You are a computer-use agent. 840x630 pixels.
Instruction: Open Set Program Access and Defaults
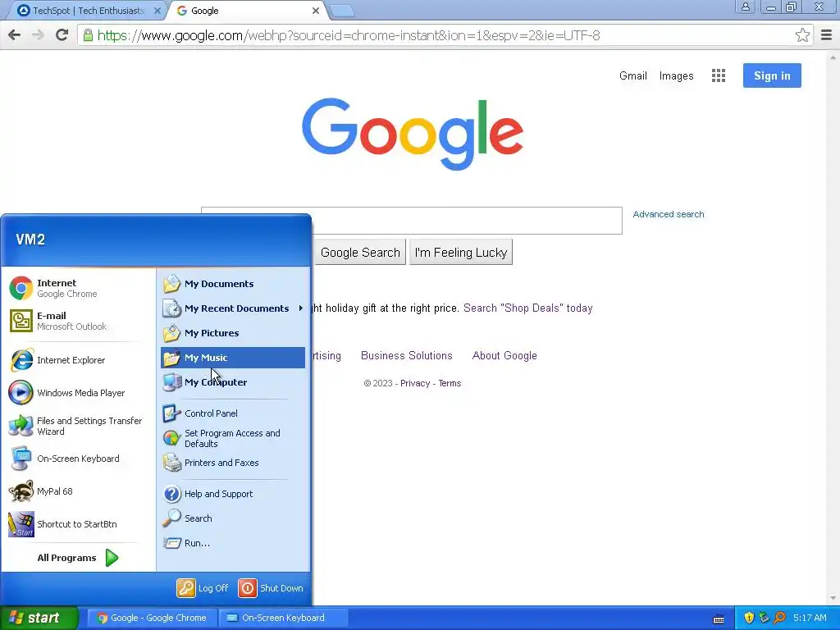(233, 438)
